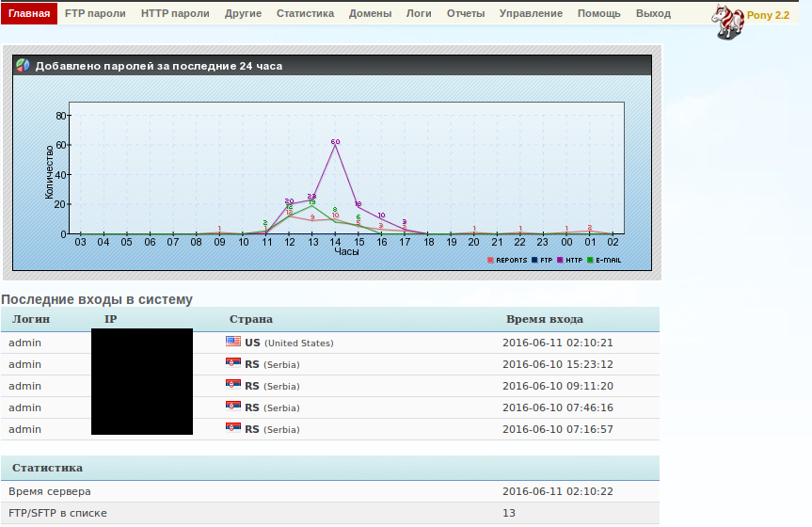Open Статистика in the navigation bar

[305, 13]
